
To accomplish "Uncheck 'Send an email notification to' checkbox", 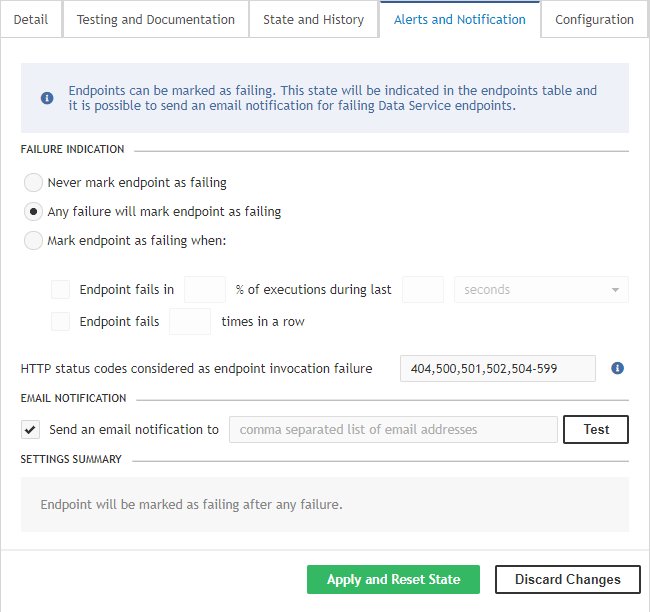I will tap(31, 430).
